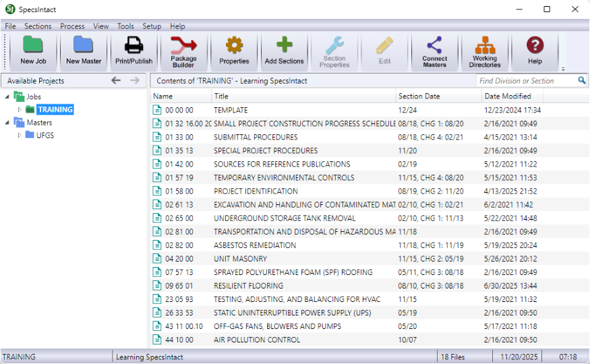The height and width of the screenshot is (364, 590).
Task: Select the TRAINING job folder
Action: click(x=55, y=109)
